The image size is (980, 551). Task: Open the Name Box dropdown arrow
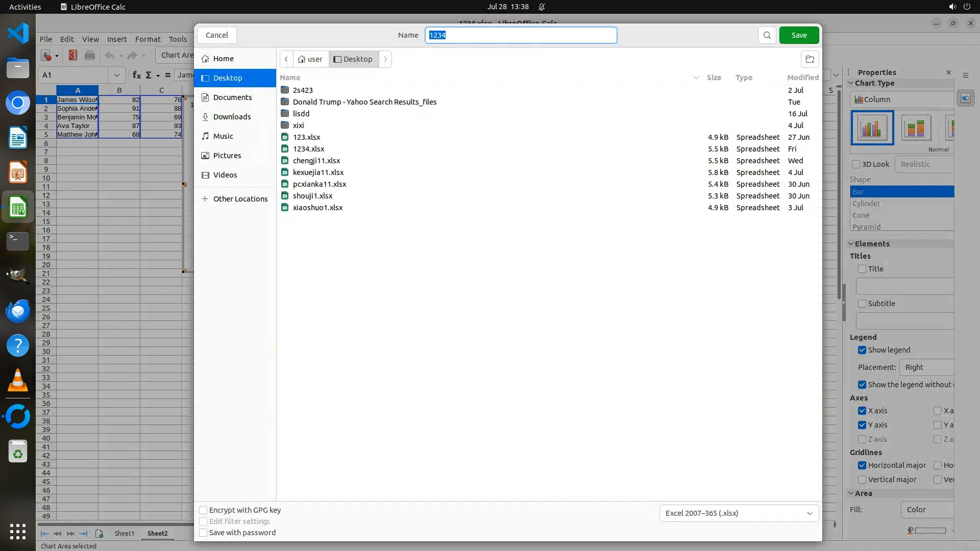pyautogui.click(x=116, y=75)
